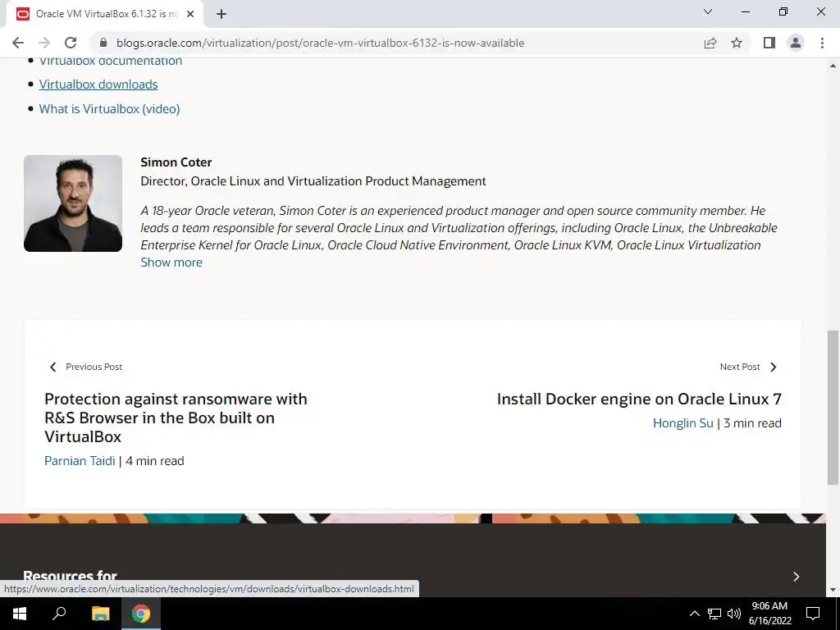This screenshot has width=840, height=630.
Task: Go back with the browser back arrow
Action: click(18, 43)
